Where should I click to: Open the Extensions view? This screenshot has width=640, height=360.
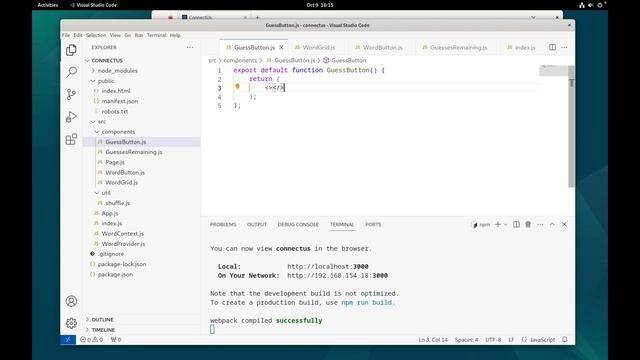pos(71,139)
